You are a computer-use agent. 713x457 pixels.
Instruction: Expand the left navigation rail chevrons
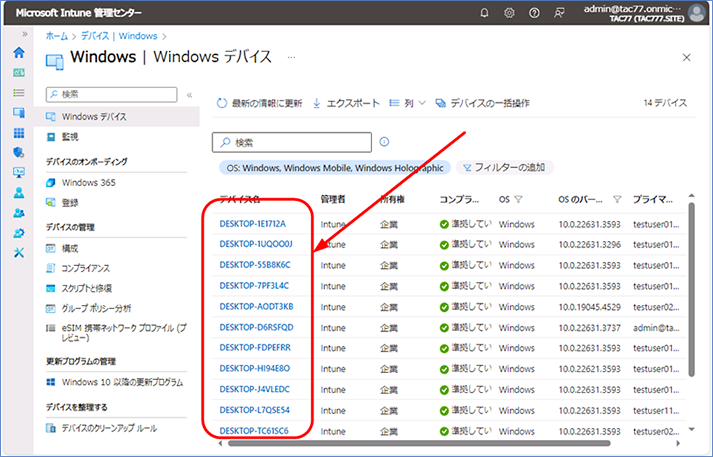[x=25, y=34]
